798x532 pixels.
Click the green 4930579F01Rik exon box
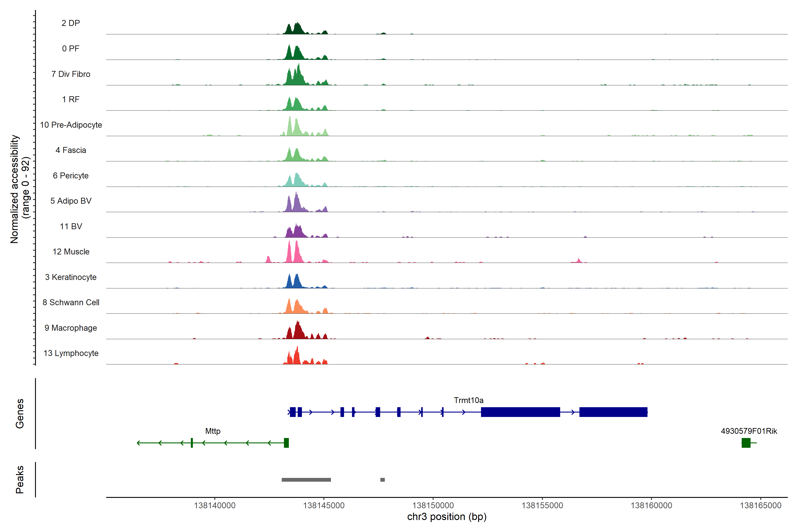(x=746, y=443)
